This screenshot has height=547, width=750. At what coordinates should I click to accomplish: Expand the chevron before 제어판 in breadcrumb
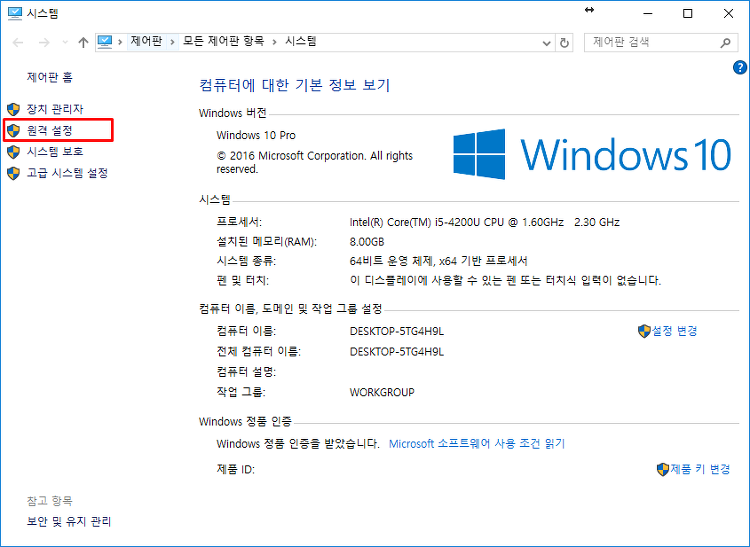[x=120, y=42]
